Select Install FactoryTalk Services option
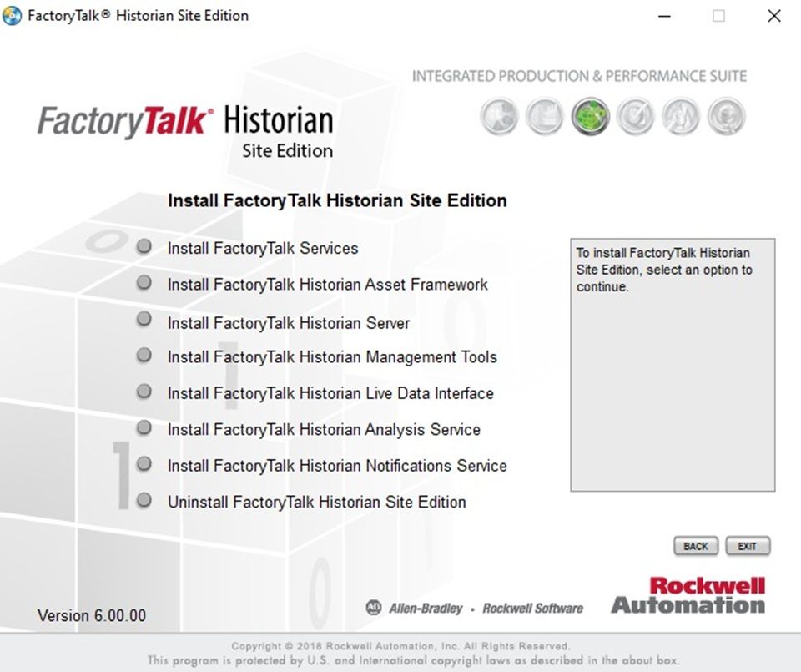This screenshot has height=672, width=801. 263,249
